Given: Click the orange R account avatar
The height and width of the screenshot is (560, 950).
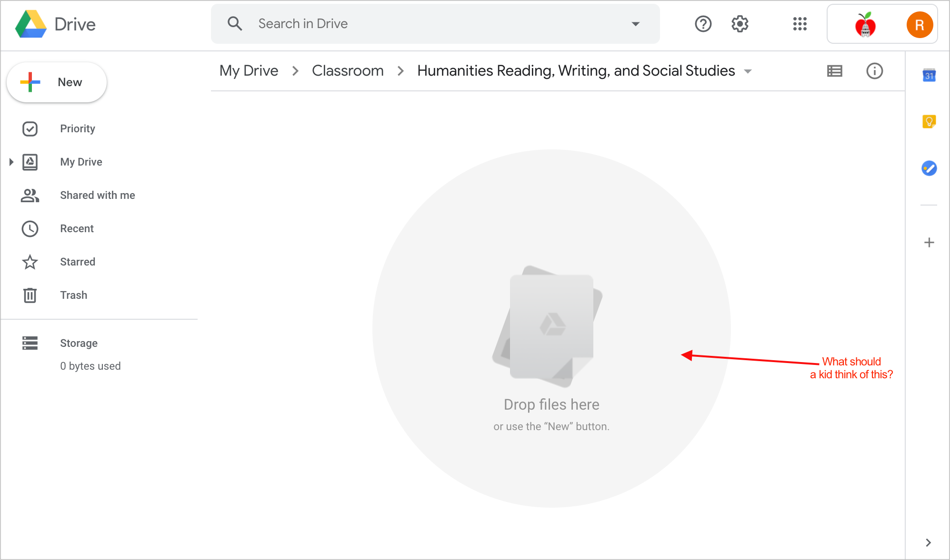Looking at the screenshot, I should (x=920, y=25).
